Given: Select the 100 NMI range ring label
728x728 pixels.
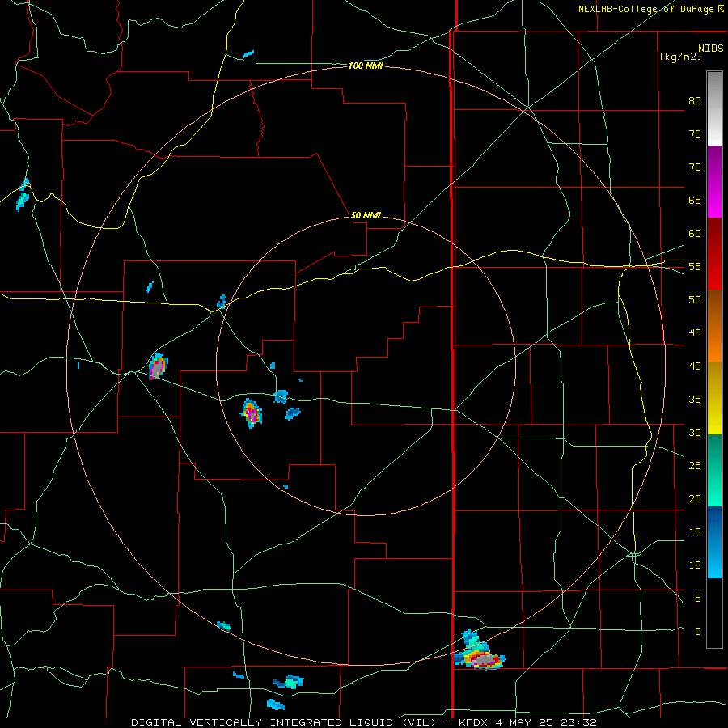Looking at the screenshot, I should coord(366,66).
